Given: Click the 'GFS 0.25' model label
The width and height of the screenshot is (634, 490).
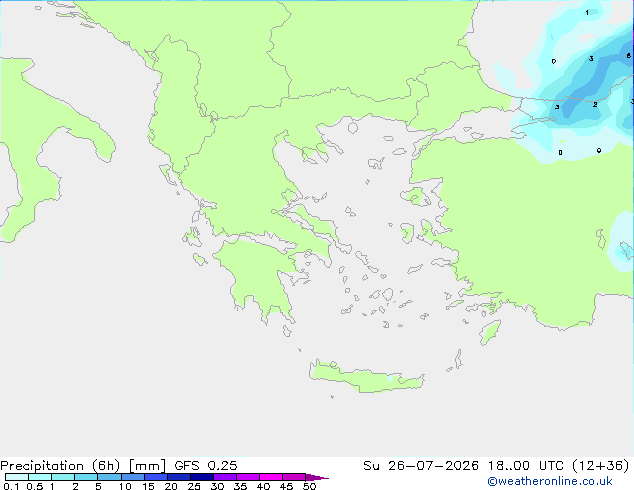Looking at the screenshot, I should coord(206,466).
